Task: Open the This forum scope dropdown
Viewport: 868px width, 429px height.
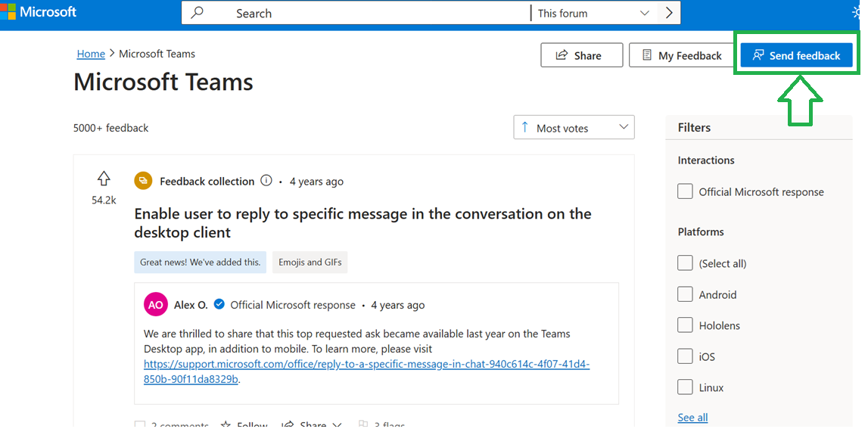Action: point(593,13)
